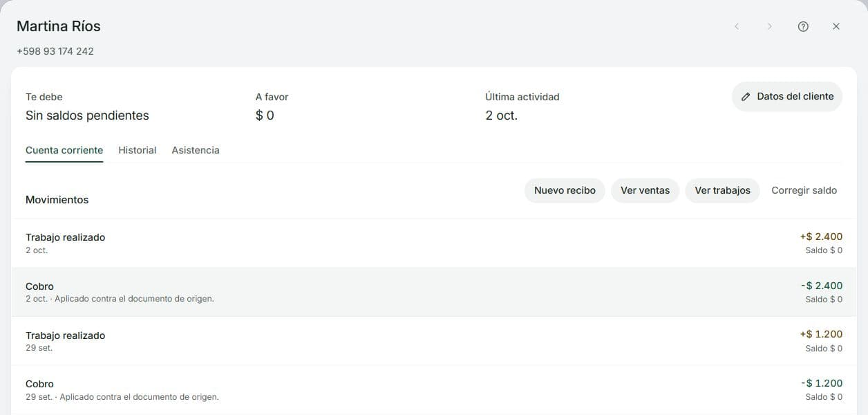This screenshot has height=415, width=868.
Task: Click Corregir saldo link
Action: pos(804,190)
